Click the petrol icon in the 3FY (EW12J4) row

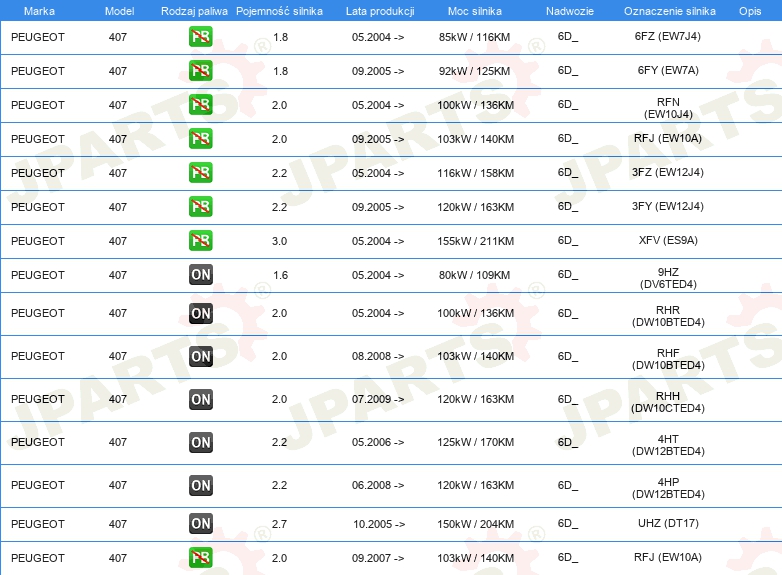tap(200, 206)
